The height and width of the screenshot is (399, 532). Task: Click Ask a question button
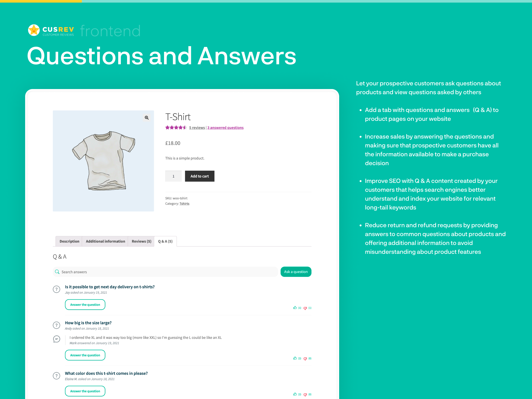pos(295,272)
